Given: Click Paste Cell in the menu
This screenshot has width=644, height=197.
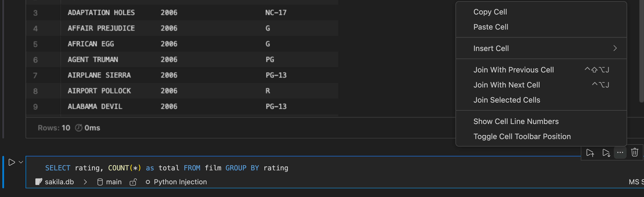Looking at the screenshot, I should coord(491,27).
